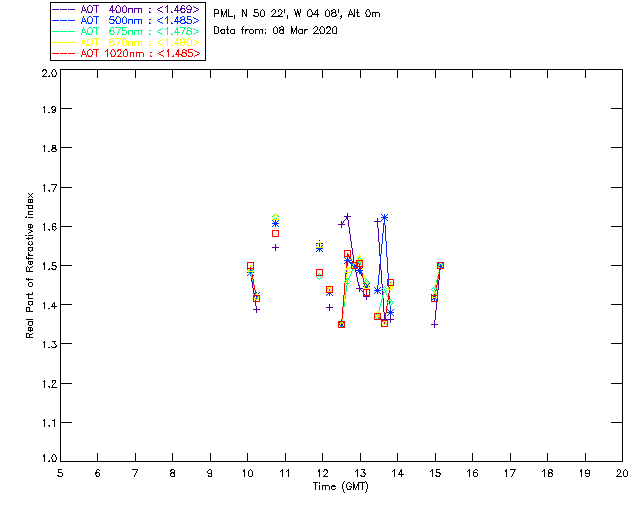Click the black plus marker below 1.4 near 12
This screenshot has width=640, height=512.
coord(329,307)
